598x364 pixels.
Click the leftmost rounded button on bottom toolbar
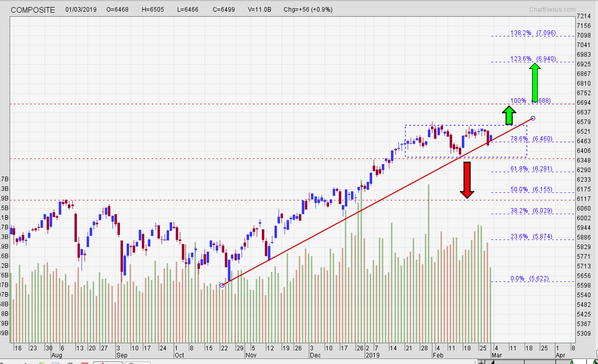click(x=108, y=362)
